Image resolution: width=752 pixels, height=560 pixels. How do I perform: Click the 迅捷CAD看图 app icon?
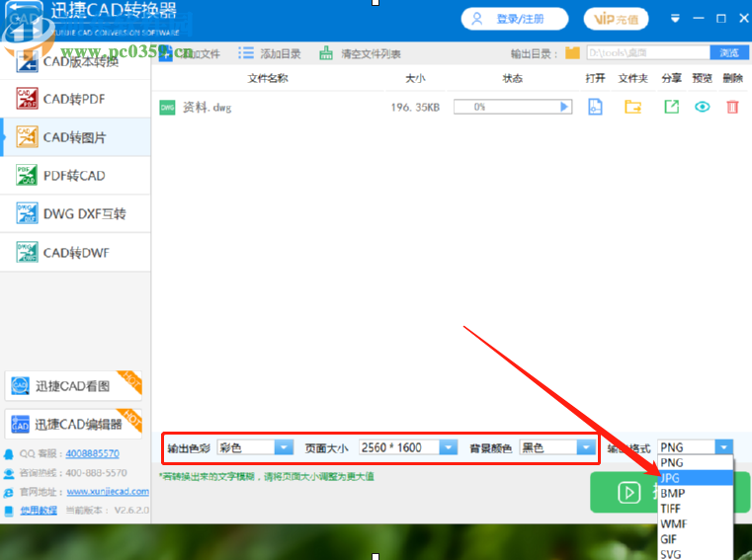[x=20, y=385]
